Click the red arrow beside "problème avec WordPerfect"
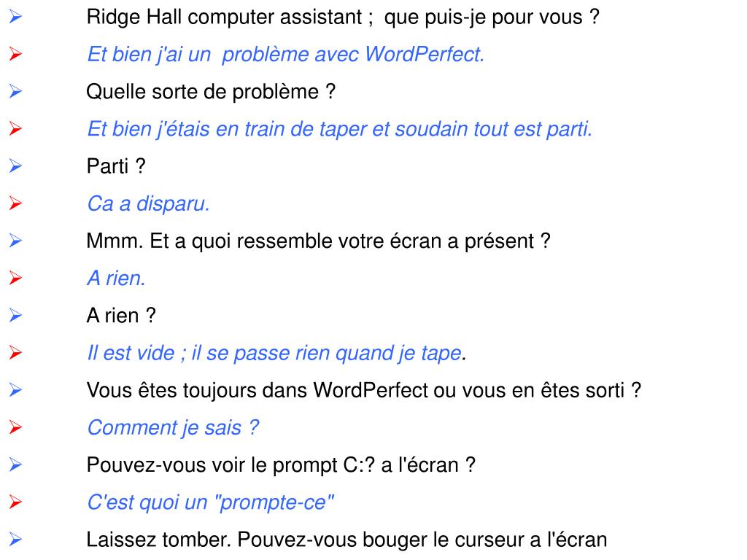 pos(15,54)
